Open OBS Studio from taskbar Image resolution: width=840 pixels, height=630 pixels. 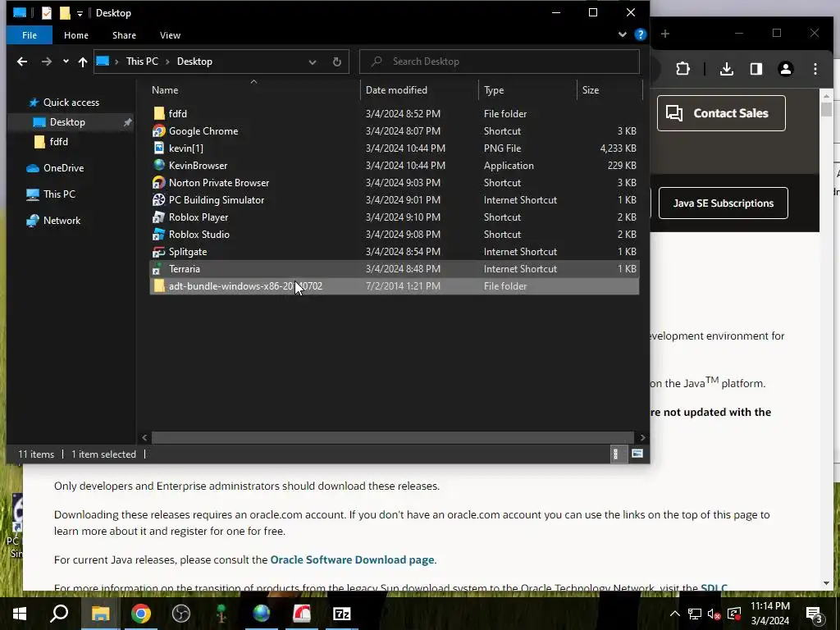point(181,614)
